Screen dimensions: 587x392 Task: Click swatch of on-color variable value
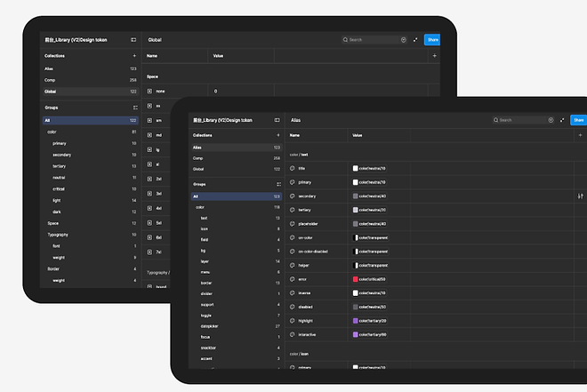pos(355,237)
